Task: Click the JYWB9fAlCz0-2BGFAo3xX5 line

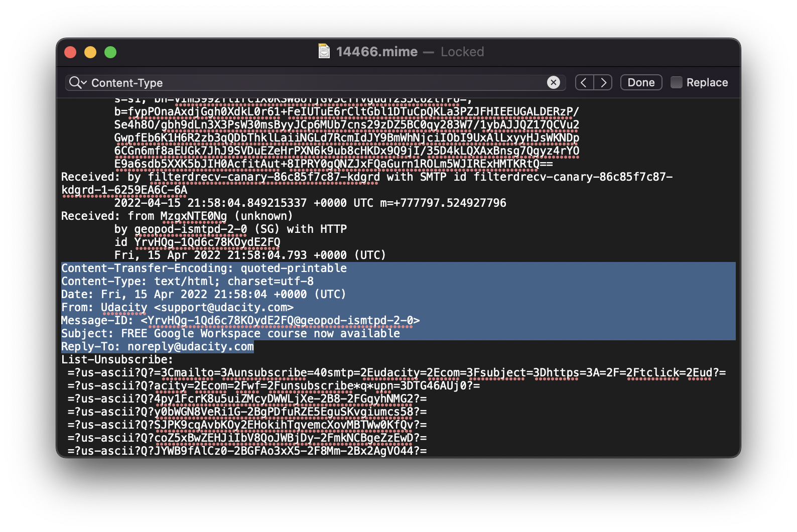Action: pos(247,451)
